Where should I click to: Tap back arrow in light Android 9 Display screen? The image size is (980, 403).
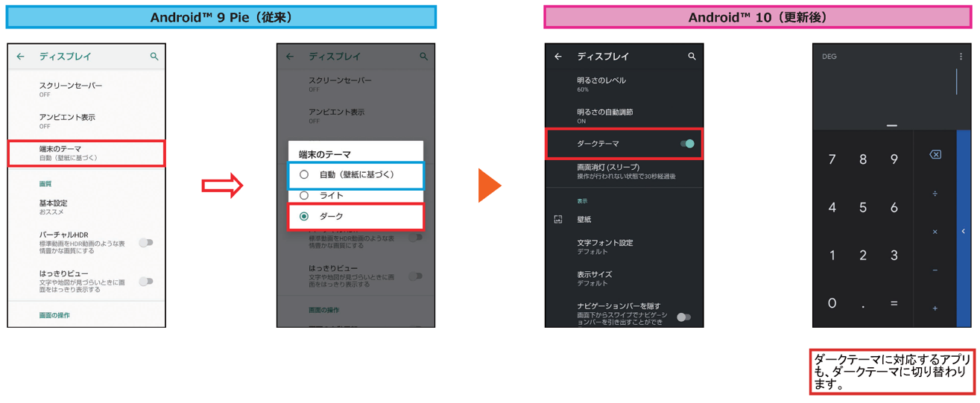pyautogui.click(x=21, y=57)
